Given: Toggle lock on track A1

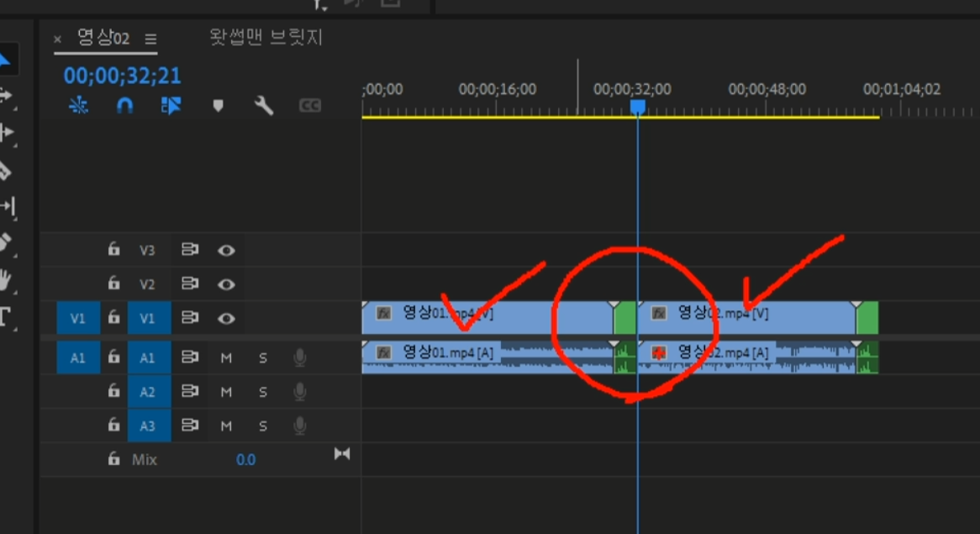Looking at the screenshot, I should [113, 357].
